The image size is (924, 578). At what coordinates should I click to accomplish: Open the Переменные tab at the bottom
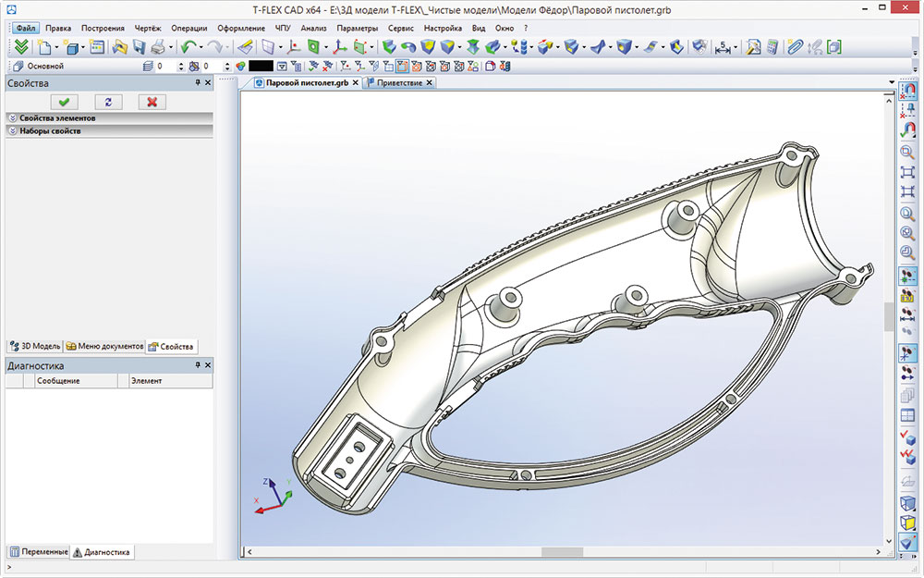click(x=39, y=552)
